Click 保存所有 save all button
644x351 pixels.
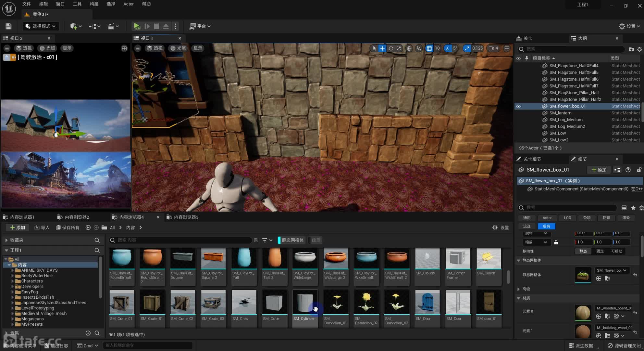[x=68, y=227]
